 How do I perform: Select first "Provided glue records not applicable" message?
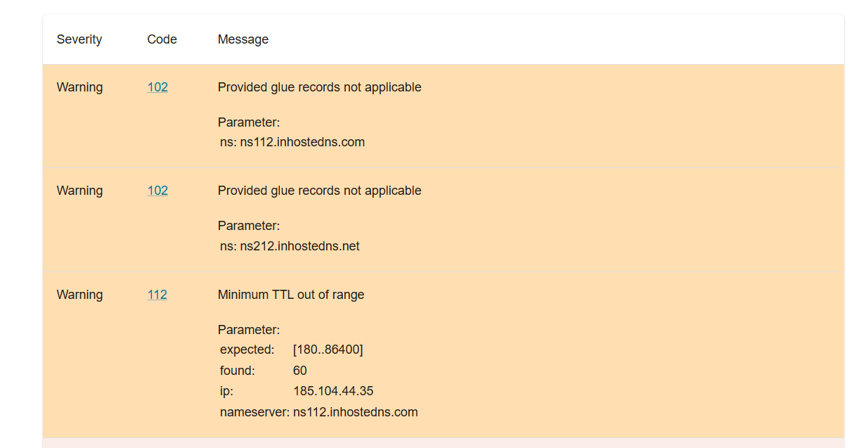tap(320, 87)
